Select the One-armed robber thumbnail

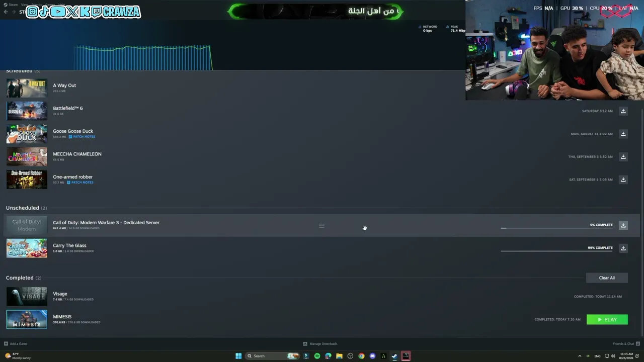coord(27,179)
